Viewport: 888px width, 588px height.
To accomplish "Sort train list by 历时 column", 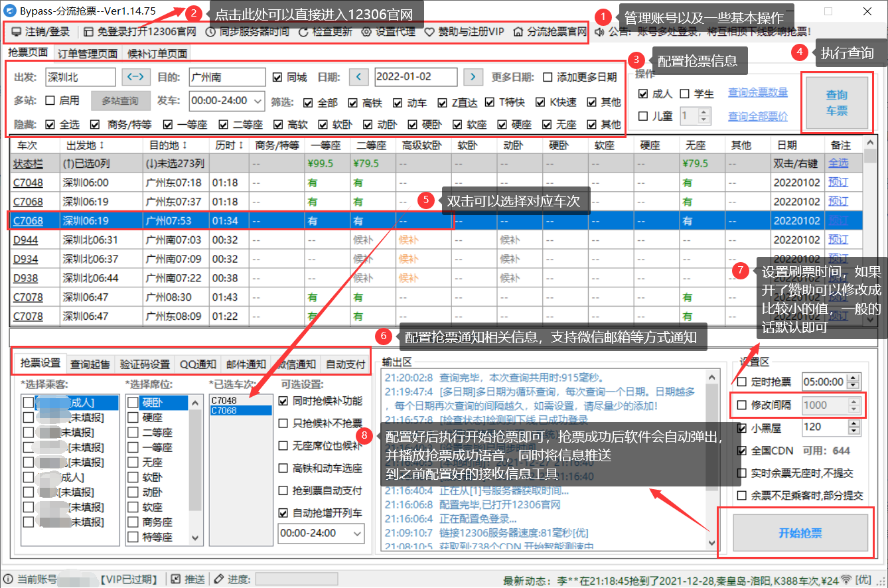I will pos(230,145).
